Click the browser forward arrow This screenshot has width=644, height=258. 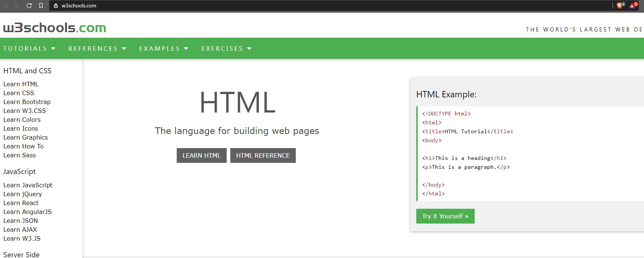(x=17, y=6)
